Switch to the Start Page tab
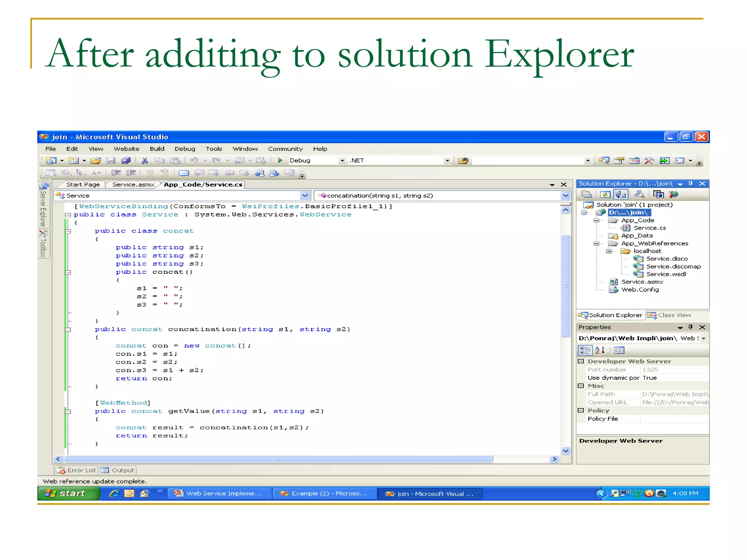747x560 pixels. [x=83, y=185]
